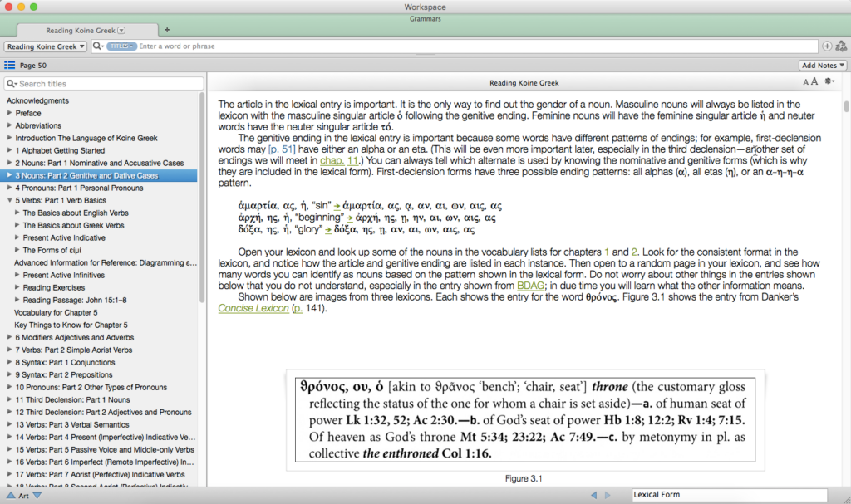The width and height of the screenshot is (851, 504).
Task: Open the gear settings icon in reading pane
Action: (x=829, y=81)
